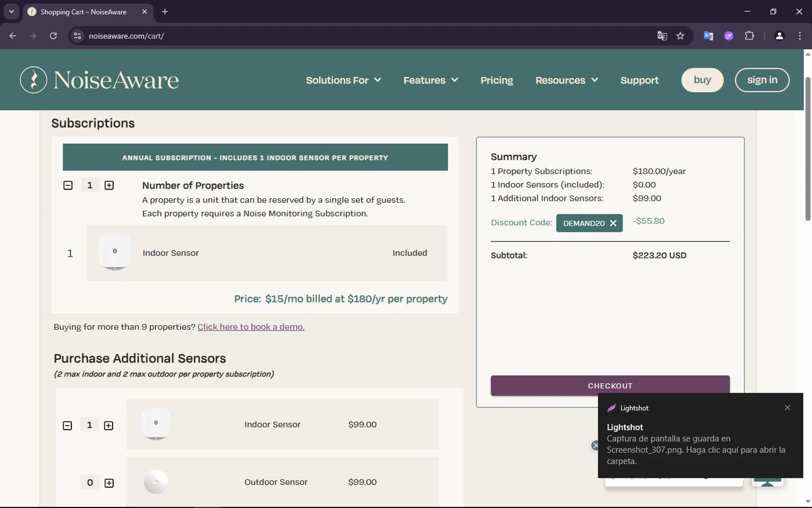Click the buy button

coord(702,80)
